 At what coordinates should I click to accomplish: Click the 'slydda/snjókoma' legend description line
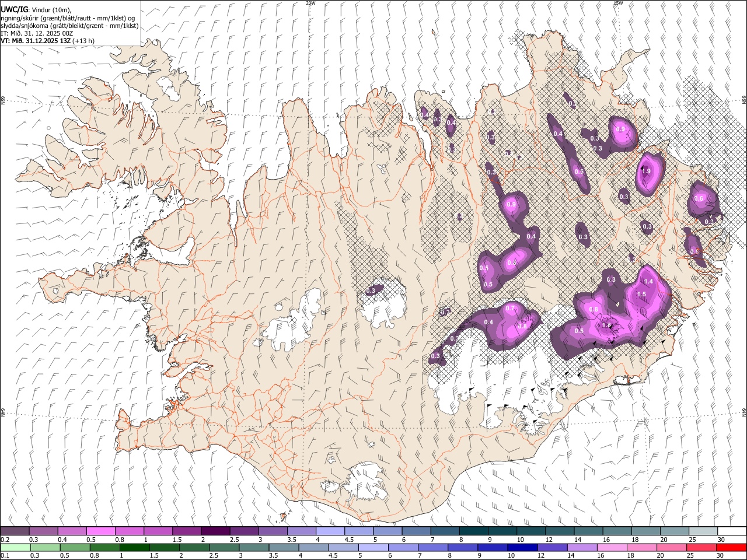(x=69, y=26)
